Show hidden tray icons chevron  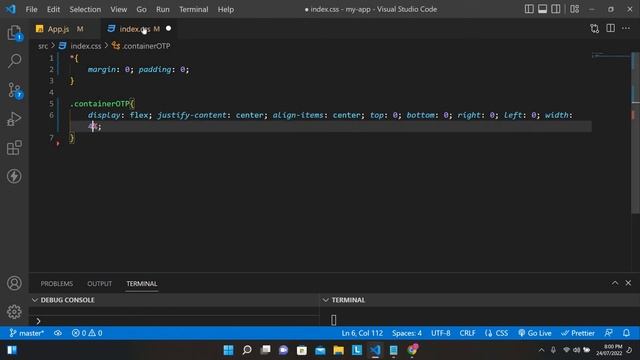point(541,350)
